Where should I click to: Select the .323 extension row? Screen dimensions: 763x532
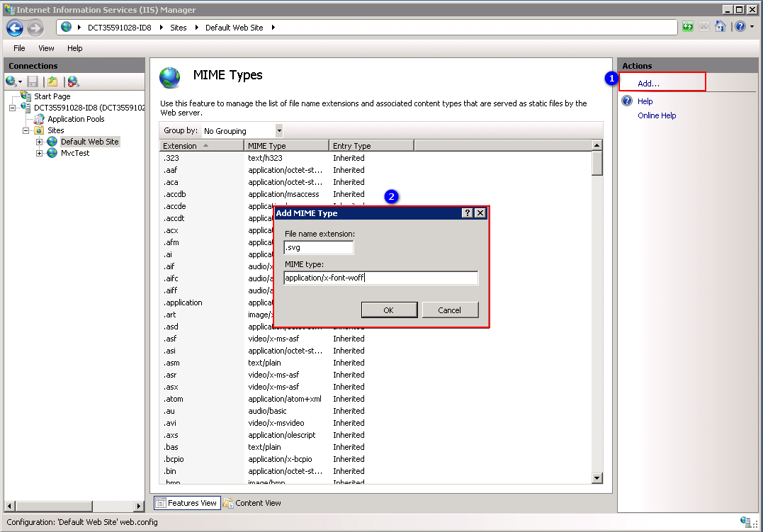375,158
